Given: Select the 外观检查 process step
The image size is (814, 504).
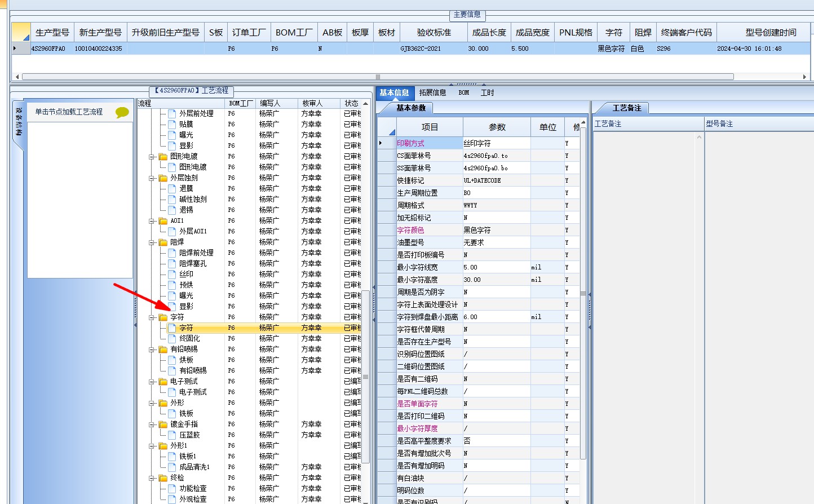Looking at the screenshot, I should 193,499.
